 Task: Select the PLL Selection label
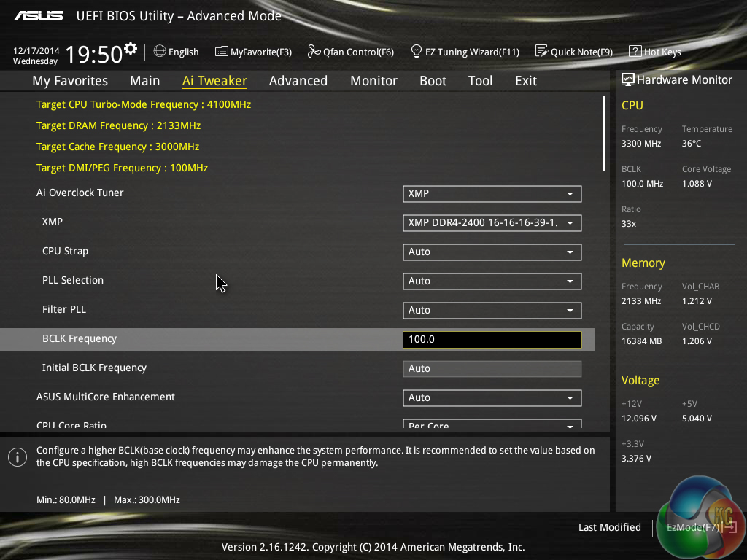point(73,280)
